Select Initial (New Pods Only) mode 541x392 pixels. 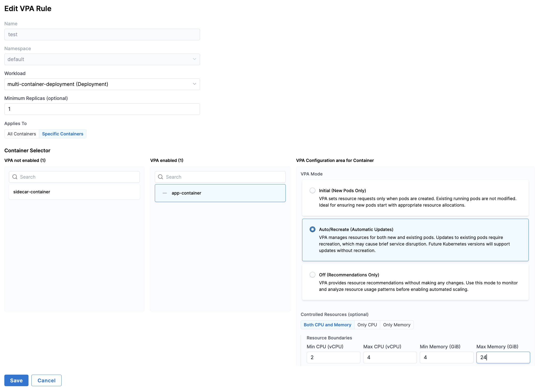coord(313,190)
